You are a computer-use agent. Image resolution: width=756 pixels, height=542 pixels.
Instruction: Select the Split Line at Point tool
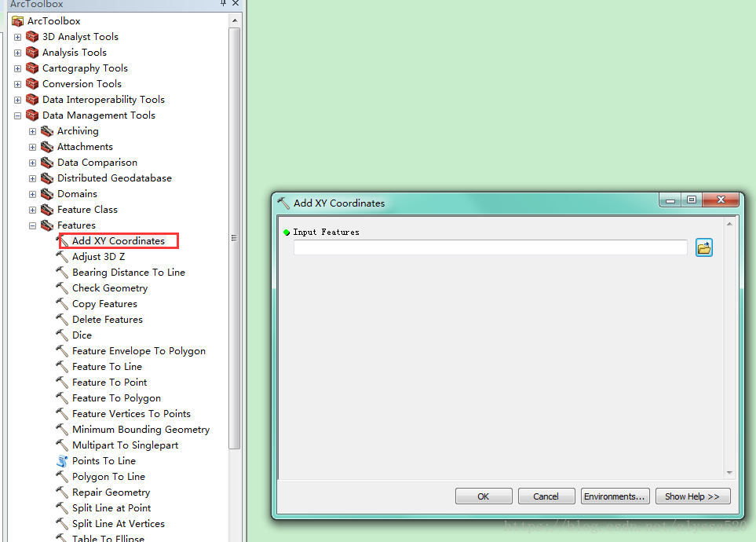[111, 508]
